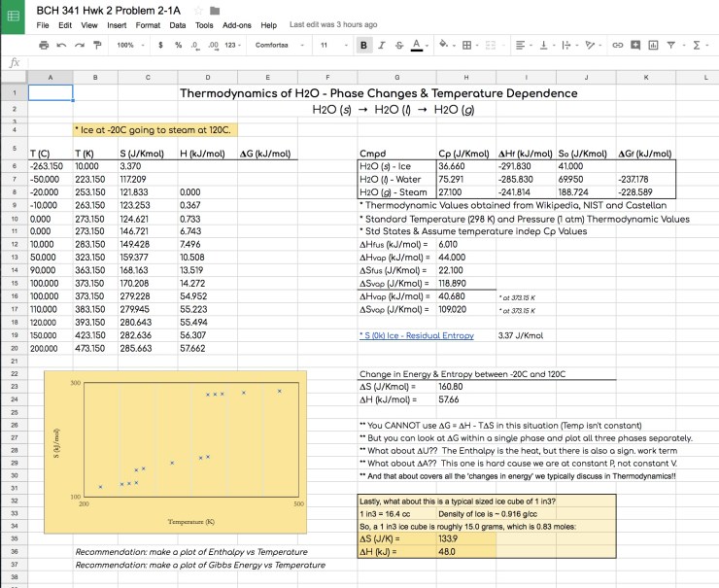This screenshot has height=588, width=719.
Task: Open the zoom 100% dropdown
Action: point(130,45)
